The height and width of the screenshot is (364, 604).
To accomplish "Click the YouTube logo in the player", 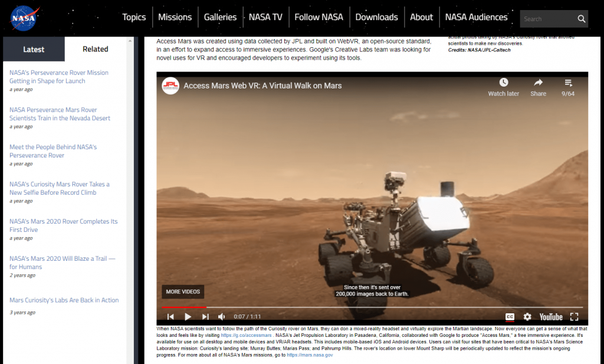I will click(550, 317).
